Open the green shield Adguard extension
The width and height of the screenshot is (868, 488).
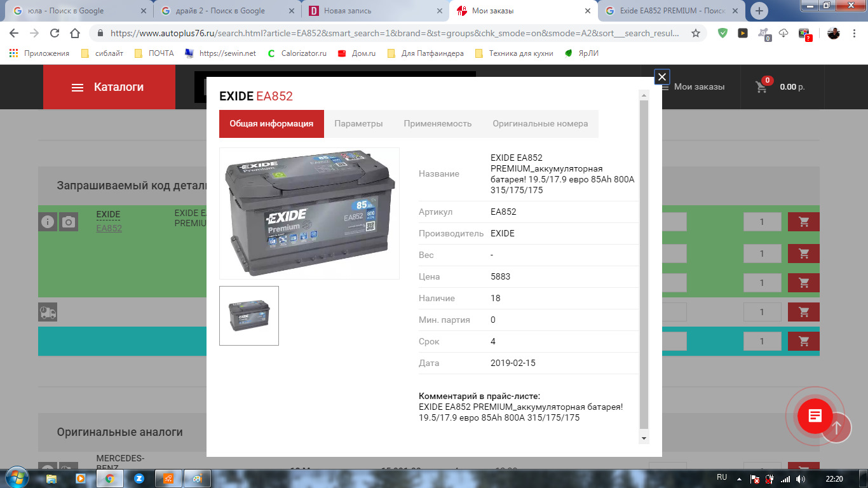click(x=722, y=33)
